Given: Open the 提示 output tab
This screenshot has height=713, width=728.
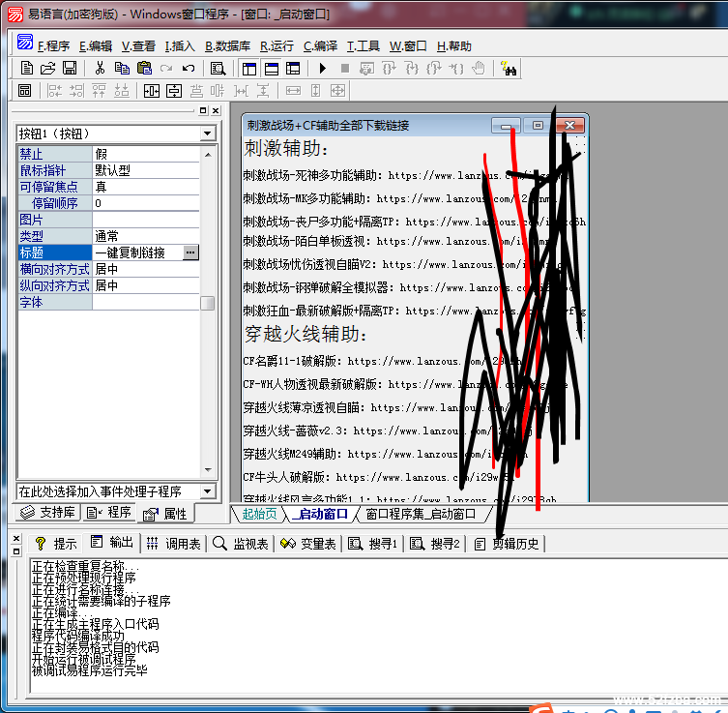Looking at the screenshot, I should [x=55, y=543].
